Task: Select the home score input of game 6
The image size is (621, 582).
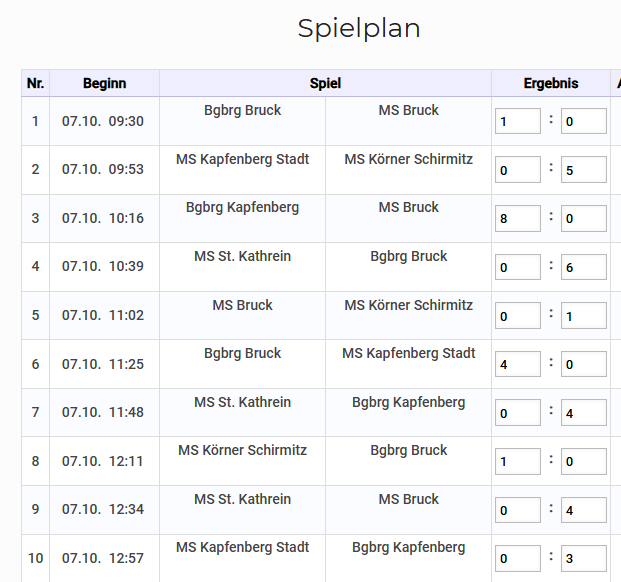Action: (517, 364)
